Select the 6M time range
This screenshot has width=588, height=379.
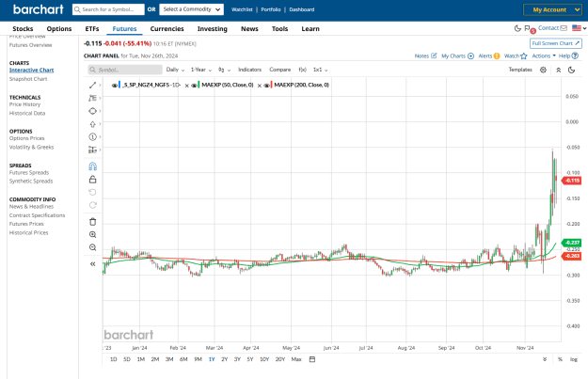183,359
